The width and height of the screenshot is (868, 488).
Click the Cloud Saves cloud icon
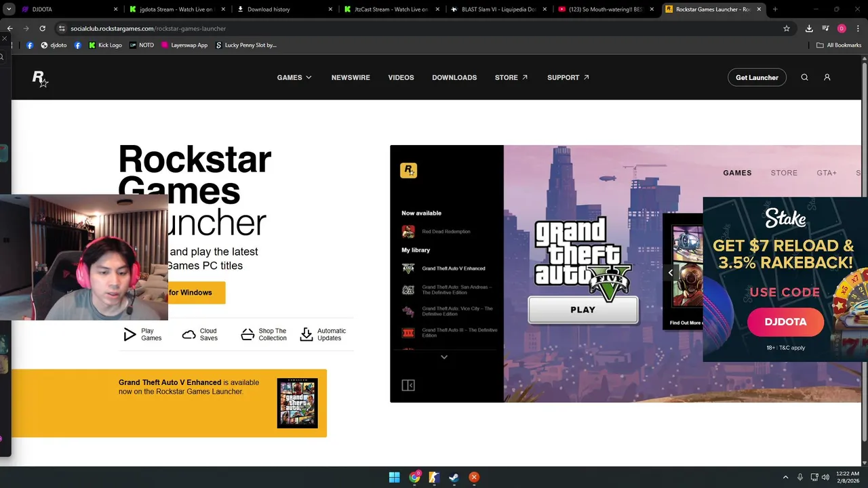(189, 335)
